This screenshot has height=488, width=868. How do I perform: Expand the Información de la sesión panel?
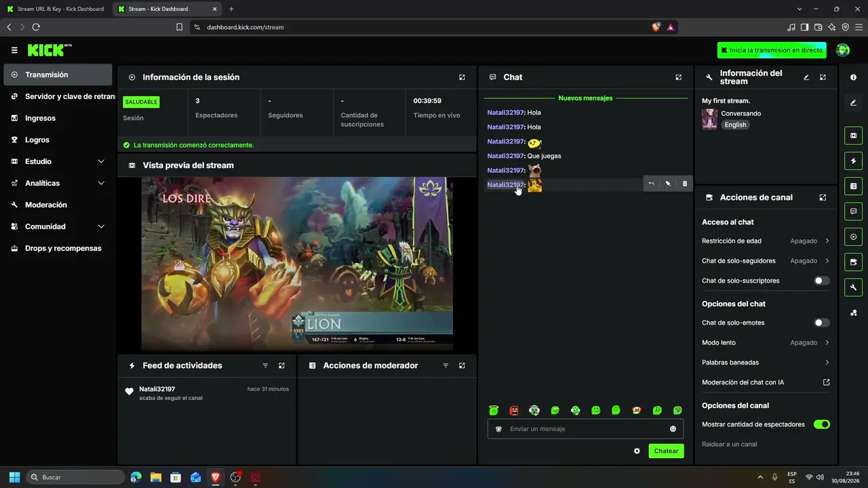point(462,77)
